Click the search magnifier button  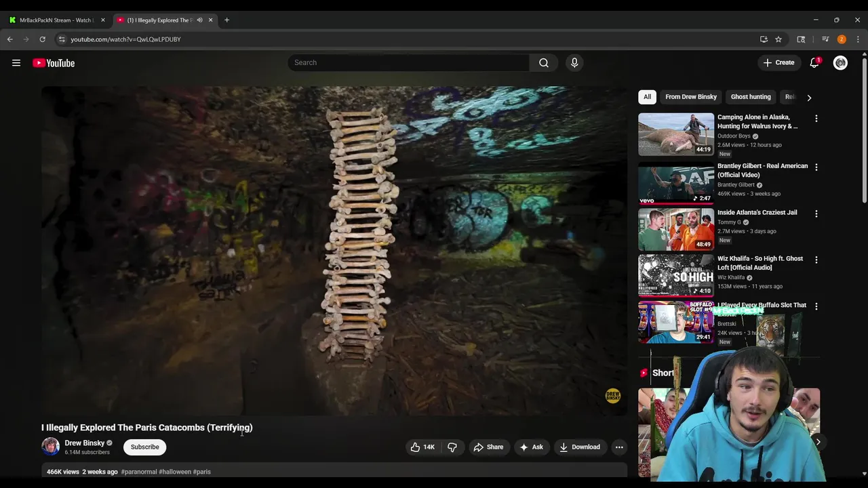[x=544, y=62]
